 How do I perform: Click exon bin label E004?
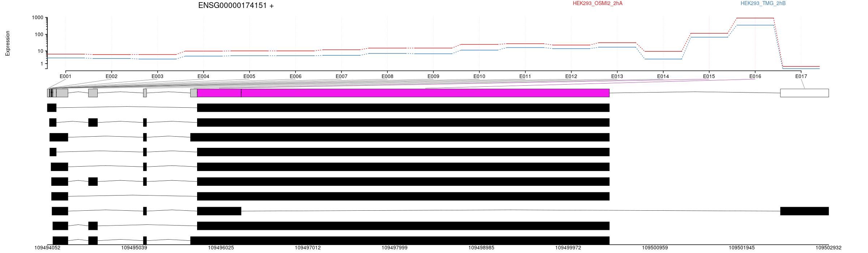coord(203,76)
